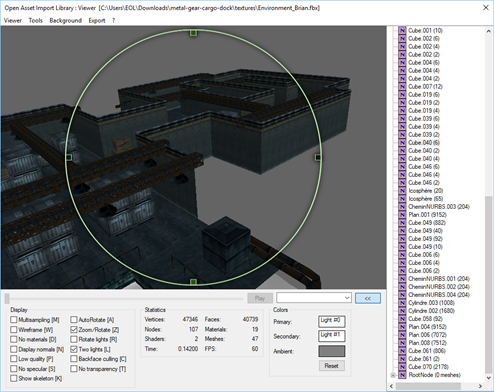Viewport: 494px width, 392px height.
Task: Click the Cube.001 (10) node icon
Action: coord(402,30)
